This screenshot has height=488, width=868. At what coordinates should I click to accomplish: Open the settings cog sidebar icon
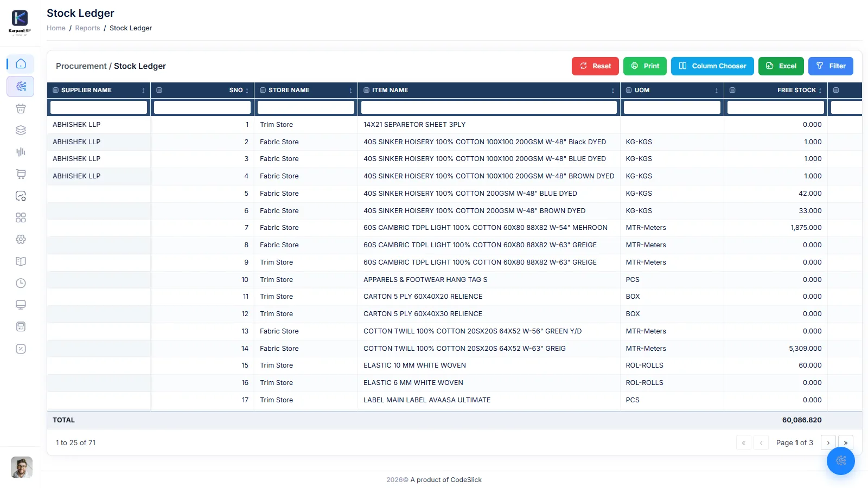(x=21, y=239)
